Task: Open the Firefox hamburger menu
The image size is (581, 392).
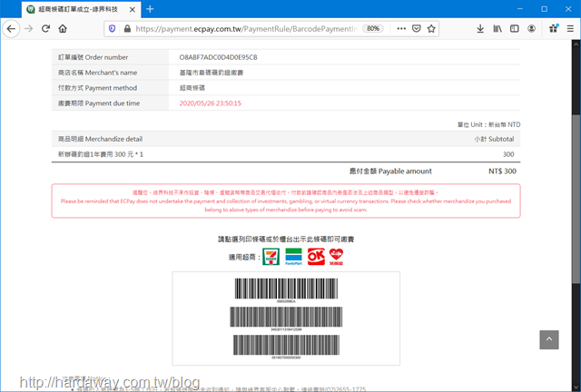Action: pyautogui.click(x=570, y=28)
